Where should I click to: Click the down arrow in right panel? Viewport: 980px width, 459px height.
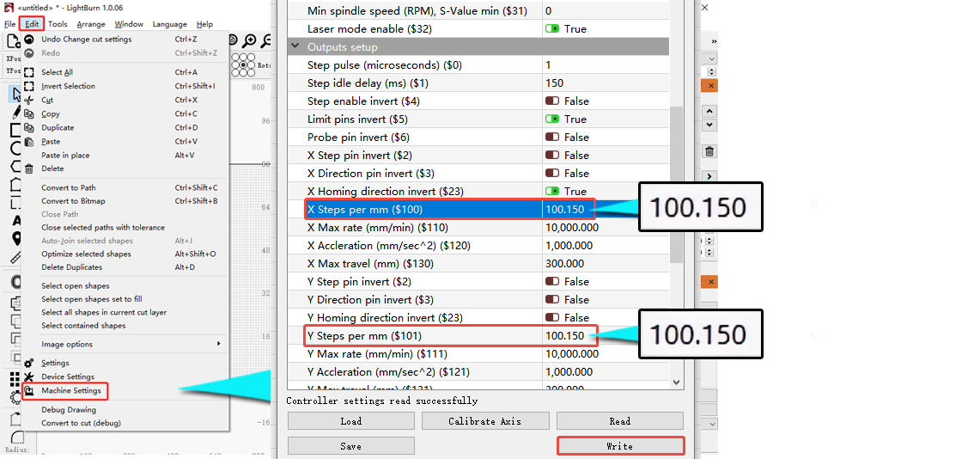[x=709, y=125]
